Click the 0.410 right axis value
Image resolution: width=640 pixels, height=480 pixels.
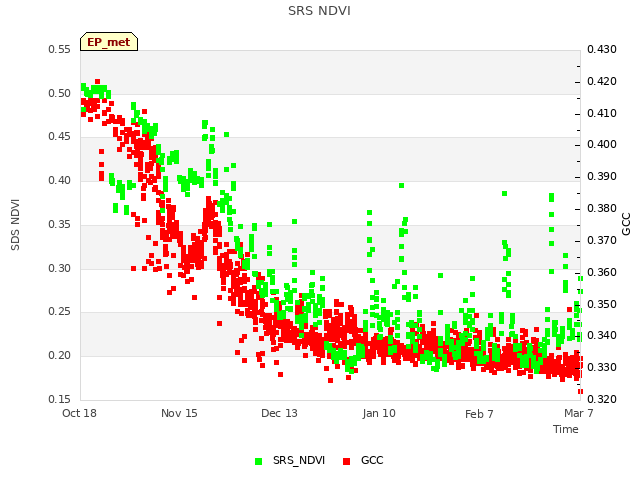pyautogui.click(x=602, y=113)
